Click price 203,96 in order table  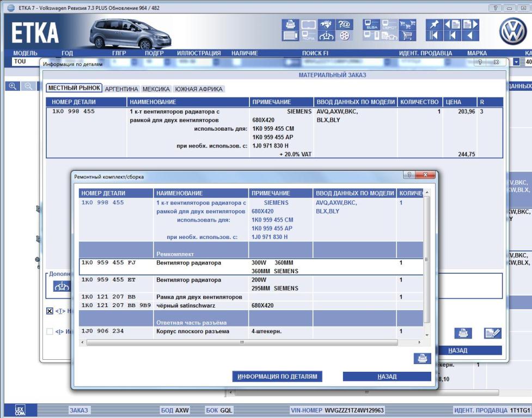(467, 112)
